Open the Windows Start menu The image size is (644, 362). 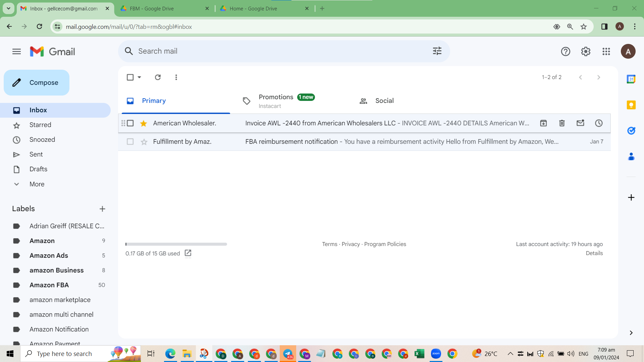pos(10,354)
